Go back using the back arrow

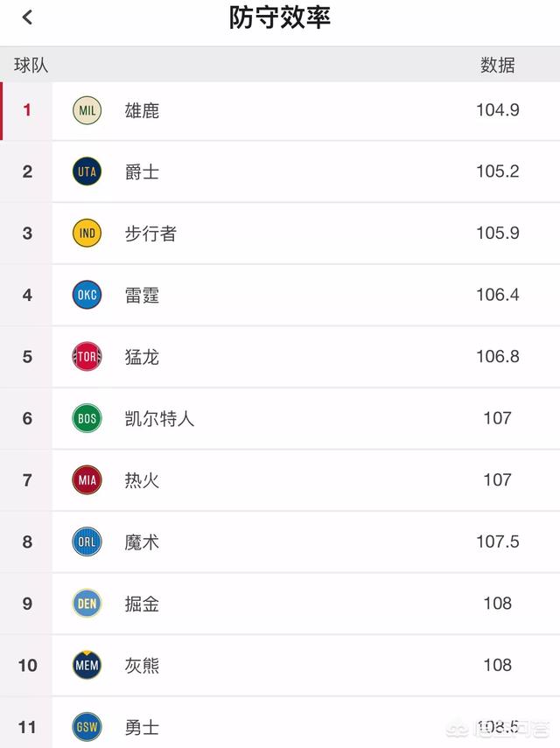tap(27, 17)
